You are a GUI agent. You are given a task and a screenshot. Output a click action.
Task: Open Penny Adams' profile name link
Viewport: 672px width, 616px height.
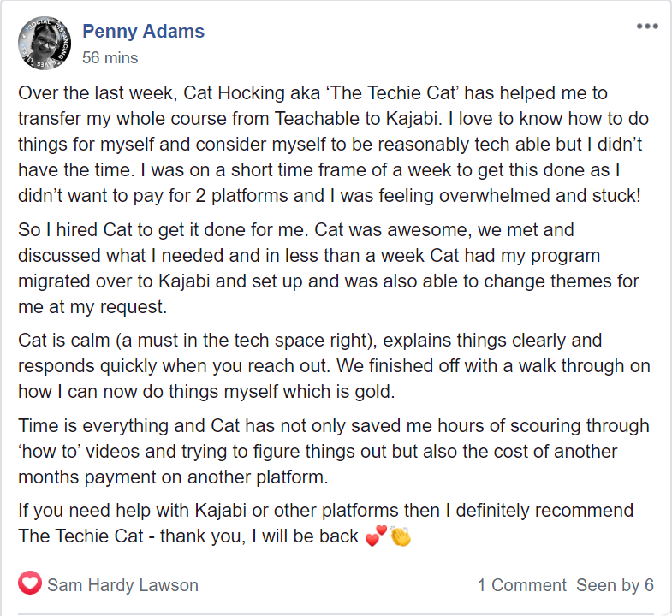[x=143, y=32]
